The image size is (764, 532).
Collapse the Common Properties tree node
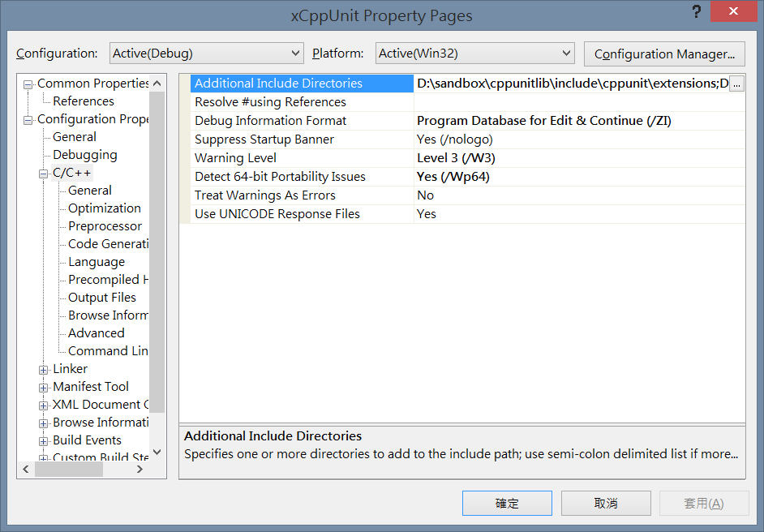[x=28, y=84]
